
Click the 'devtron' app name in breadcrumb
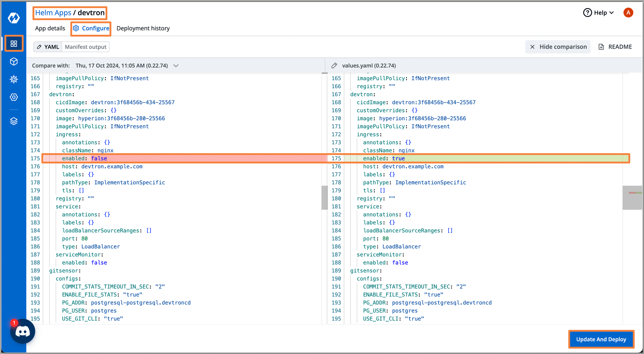point(91,13)
